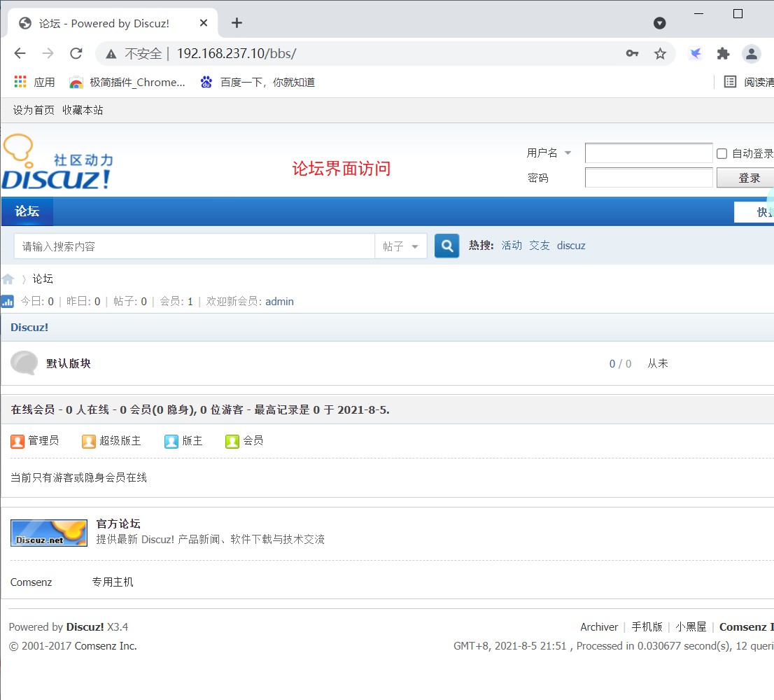The image size is (774, 700).
Task: Click the 登录 button
Action: [x=746, y=178]
